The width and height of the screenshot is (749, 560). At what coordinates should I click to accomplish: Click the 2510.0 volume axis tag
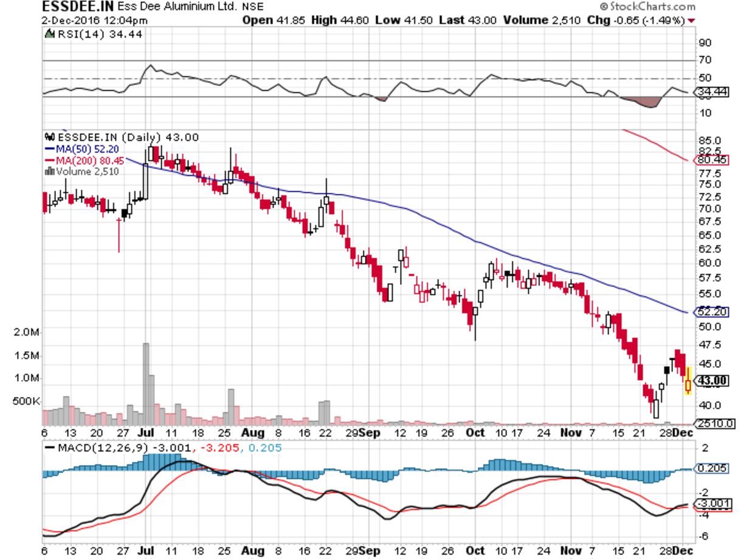[x=716, y=423]
